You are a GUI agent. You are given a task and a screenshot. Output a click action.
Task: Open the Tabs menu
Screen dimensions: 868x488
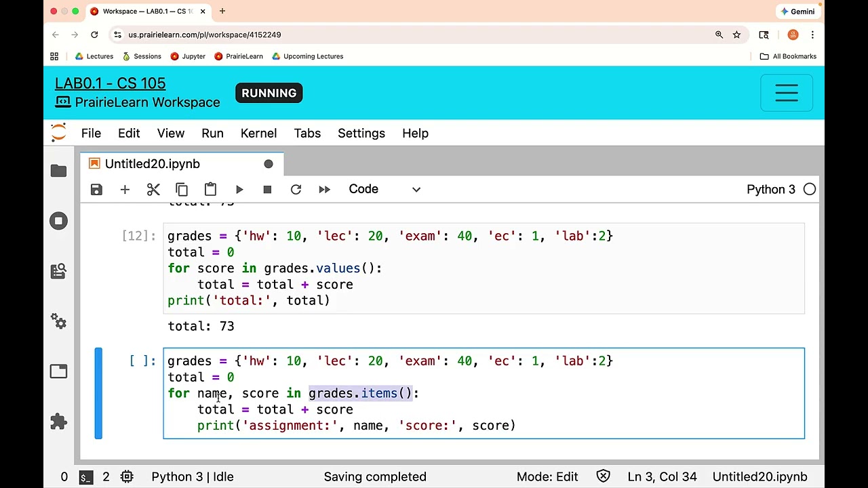click(307, 134)
